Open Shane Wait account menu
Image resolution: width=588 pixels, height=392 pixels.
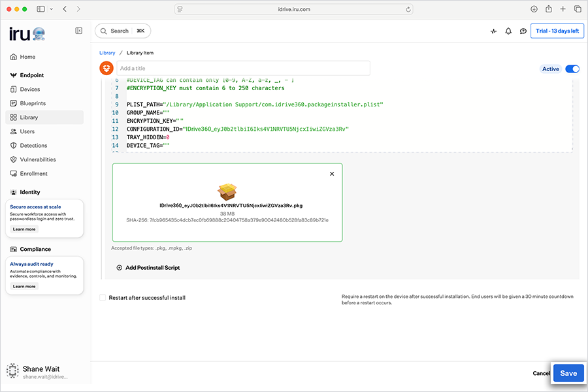tap(37, 371)
